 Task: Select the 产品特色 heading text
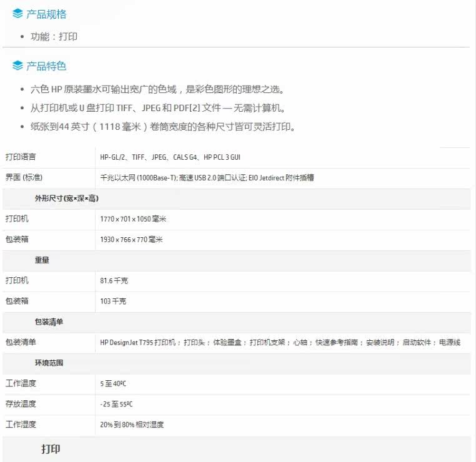[x=46, y=66]
